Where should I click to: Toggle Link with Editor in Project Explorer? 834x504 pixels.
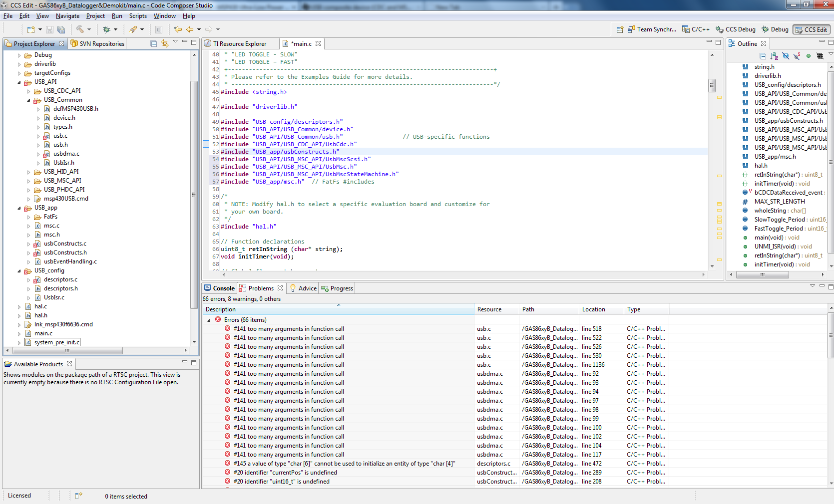165,44
